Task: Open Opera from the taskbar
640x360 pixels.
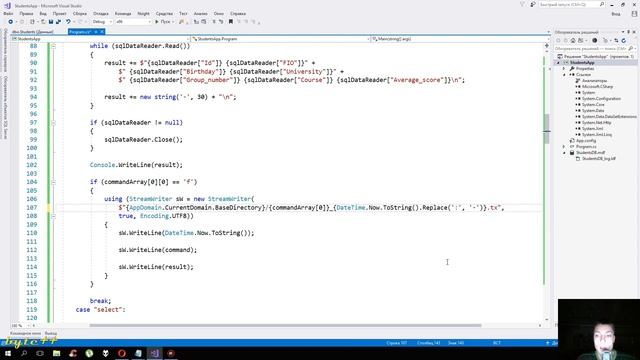Action: pyautogui.click(x=122, y=353)
